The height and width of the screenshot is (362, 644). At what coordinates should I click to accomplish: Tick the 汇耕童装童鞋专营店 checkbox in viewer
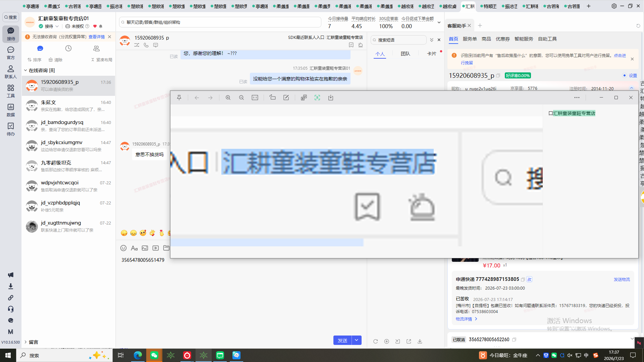coord(550,113)
